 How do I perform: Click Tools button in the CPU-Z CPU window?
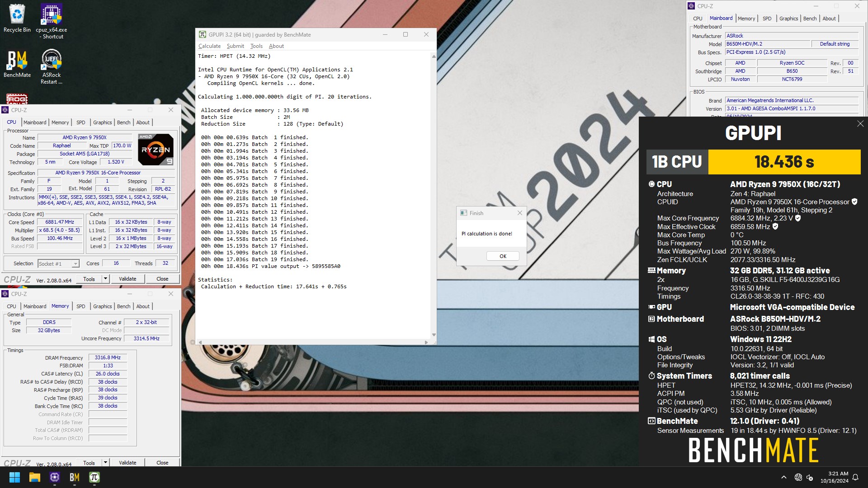(89, 279)
